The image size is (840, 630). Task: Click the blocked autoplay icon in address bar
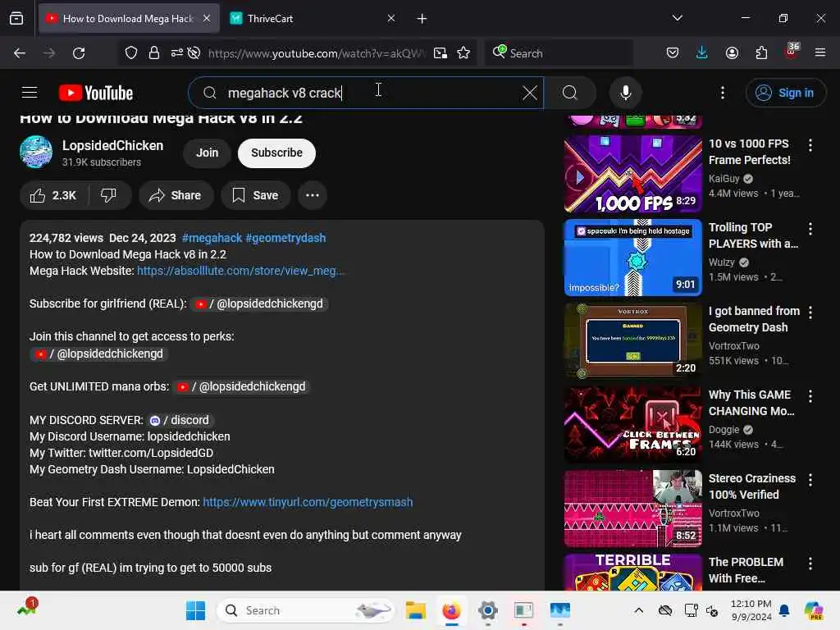coord(194,53)
